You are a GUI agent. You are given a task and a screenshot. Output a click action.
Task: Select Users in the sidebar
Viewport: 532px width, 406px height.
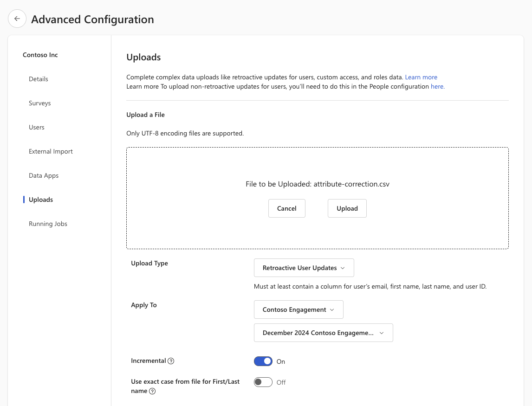(37, 127)
